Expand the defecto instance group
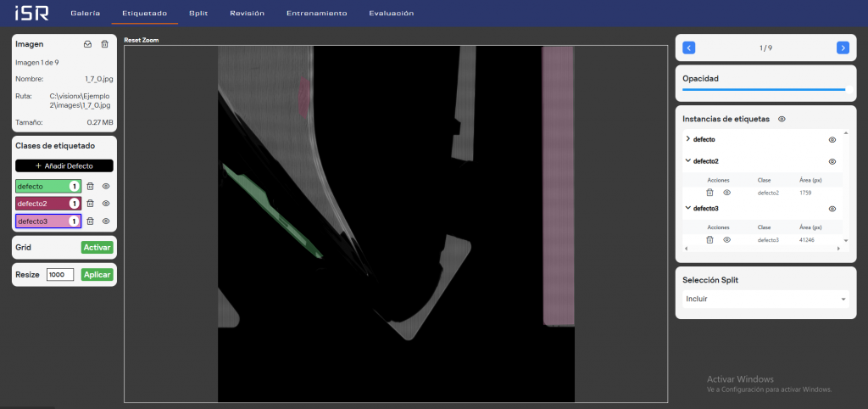Image resolution: width=868 pixels, height=409 pixels. 687,138
